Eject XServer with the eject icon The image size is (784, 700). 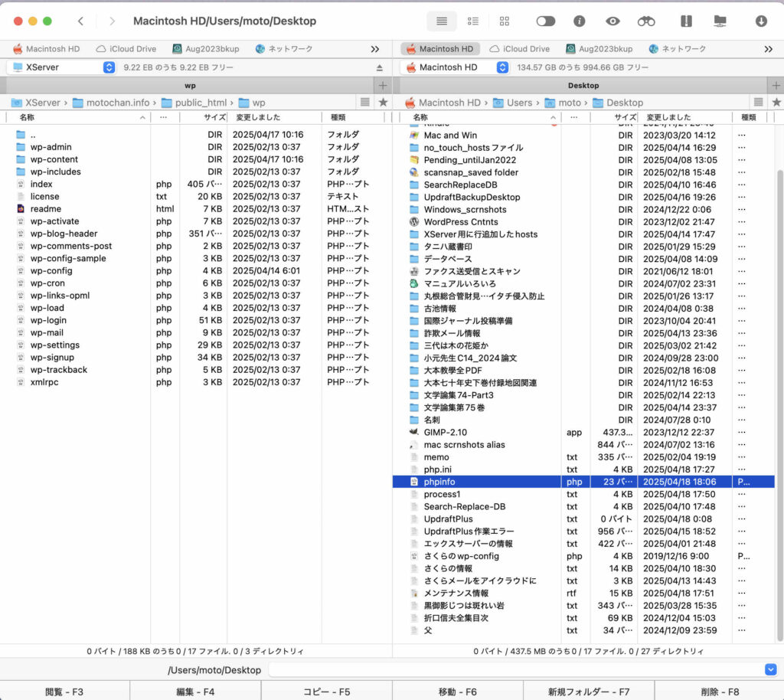(x=380, y=67)
